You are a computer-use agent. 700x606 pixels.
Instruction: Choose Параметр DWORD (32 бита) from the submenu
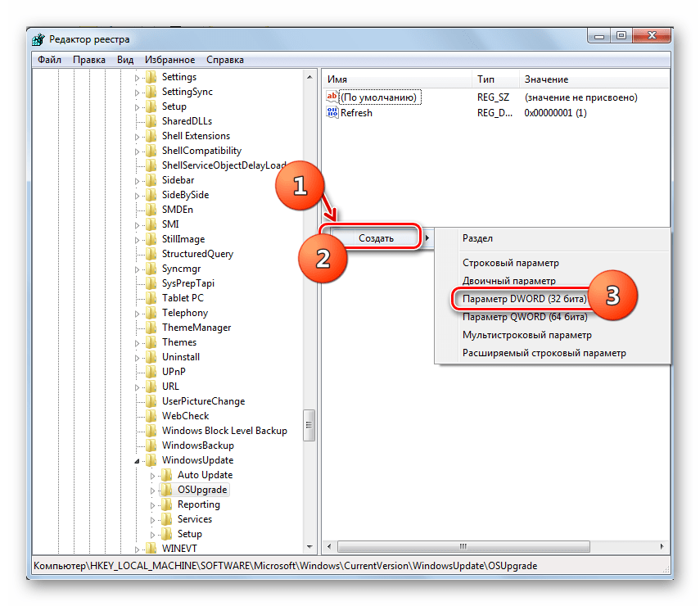pyautogui.click(x=524, y=299)
